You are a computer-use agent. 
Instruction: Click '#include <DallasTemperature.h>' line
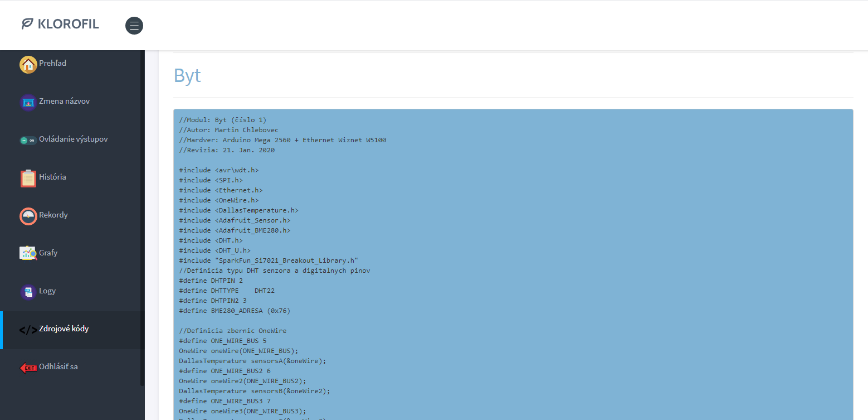[238, 210]
